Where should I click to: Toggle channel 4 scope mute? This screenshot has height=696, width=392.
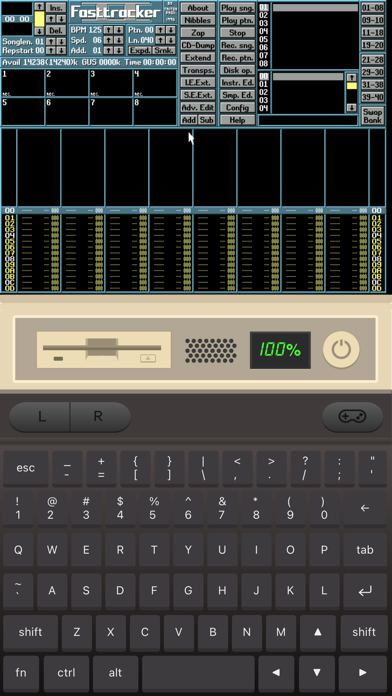click(x=155, y=83)
